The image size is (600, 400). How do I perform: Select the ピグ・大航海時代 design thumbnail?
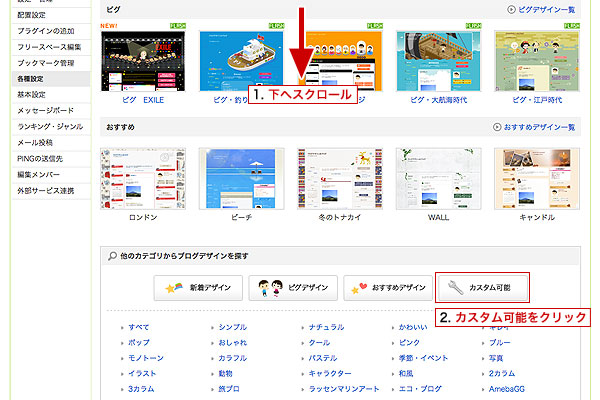439,61
